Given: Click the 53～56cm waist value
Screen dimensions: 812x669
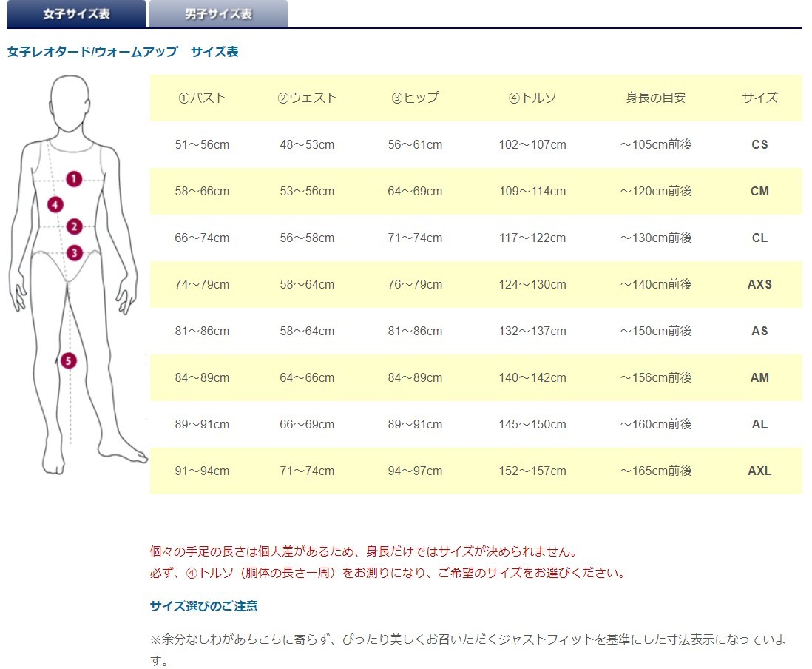Looking at the screenshot, I should pyautogui.click(x=307, y=191).
